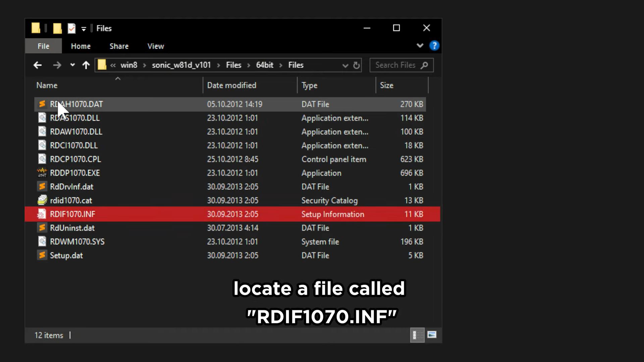Click the 25.10.2012 8:45 date cell
This screenshot has height=362, width=644.
pyautogui.click(x=232, y=159)
